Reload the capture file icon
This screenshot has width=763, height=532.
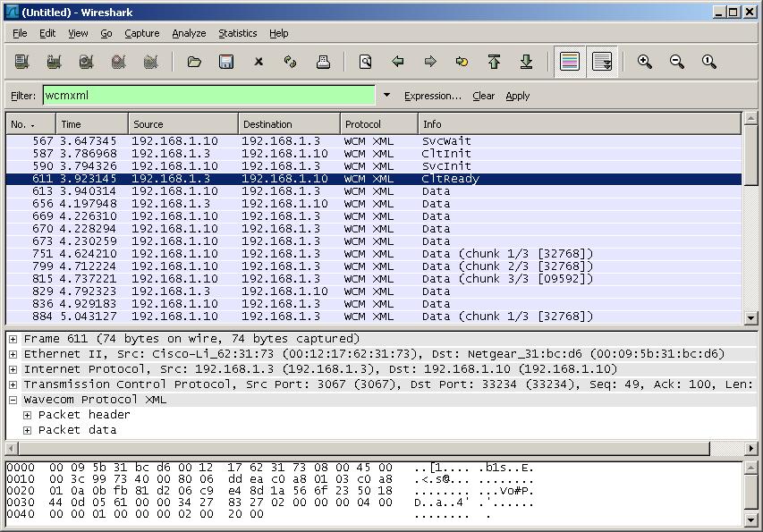pyautogui.click(x=291, y=62)
